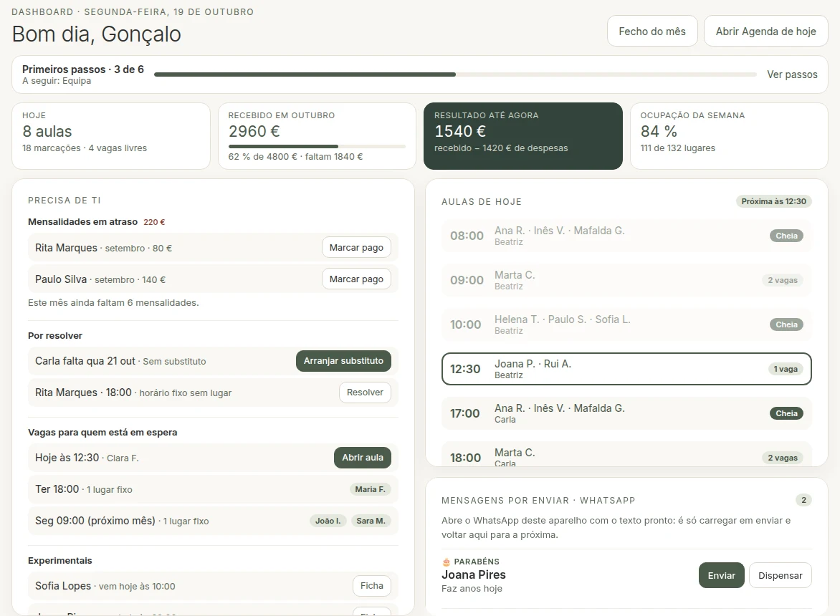This screenshot has height=616, width=840.
Task: Open Abrir Agenda de hoje
Action: tap(765, 31)
